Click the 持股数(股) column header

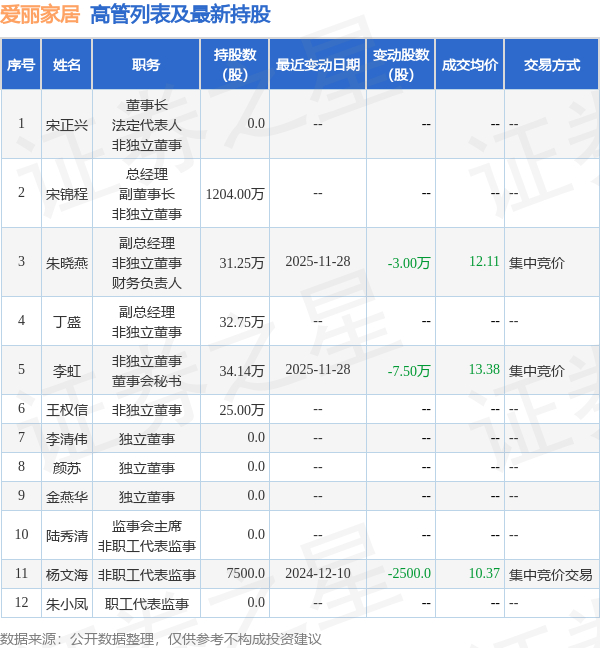235,65
